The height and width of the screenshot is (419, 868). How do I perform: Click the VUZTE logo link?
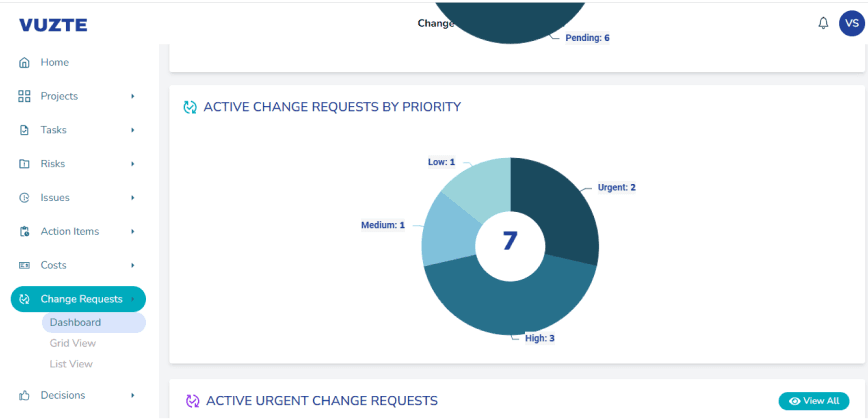point(53,25)
